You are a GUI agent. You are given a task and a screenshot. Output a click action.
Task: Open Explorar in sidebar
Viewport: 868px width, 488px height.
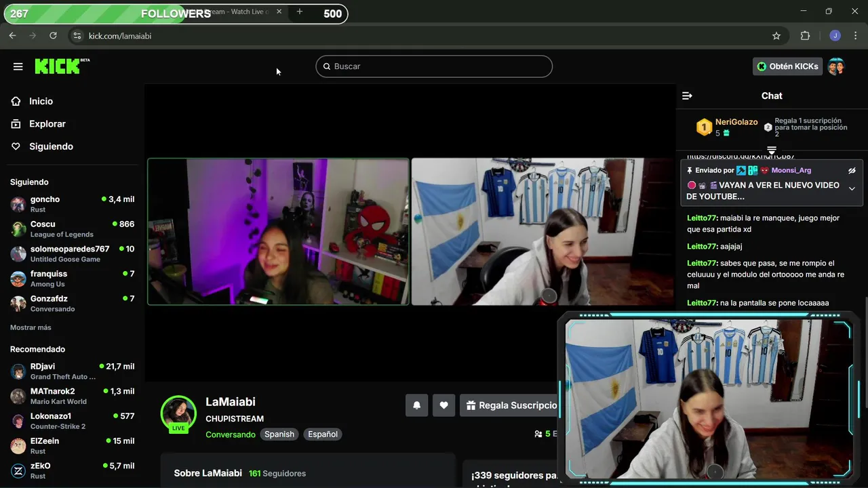47,124
